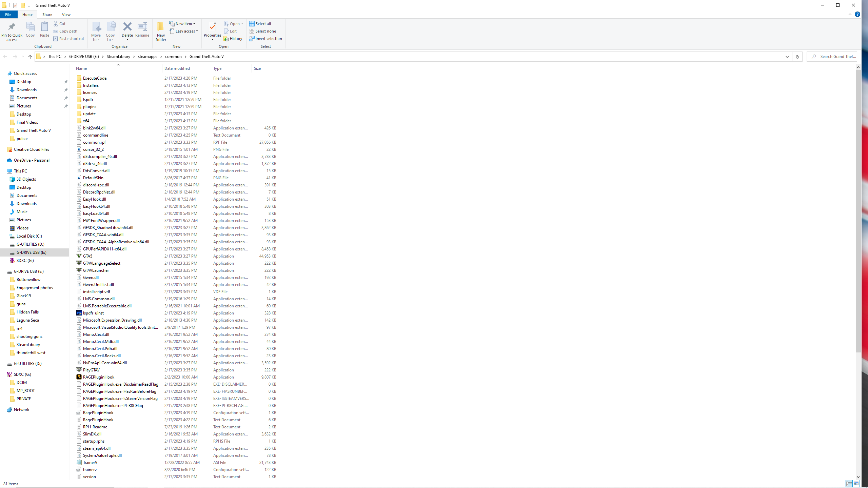
Task: Click Pin to Quick access icon
Action: click(x=12, y=27)
